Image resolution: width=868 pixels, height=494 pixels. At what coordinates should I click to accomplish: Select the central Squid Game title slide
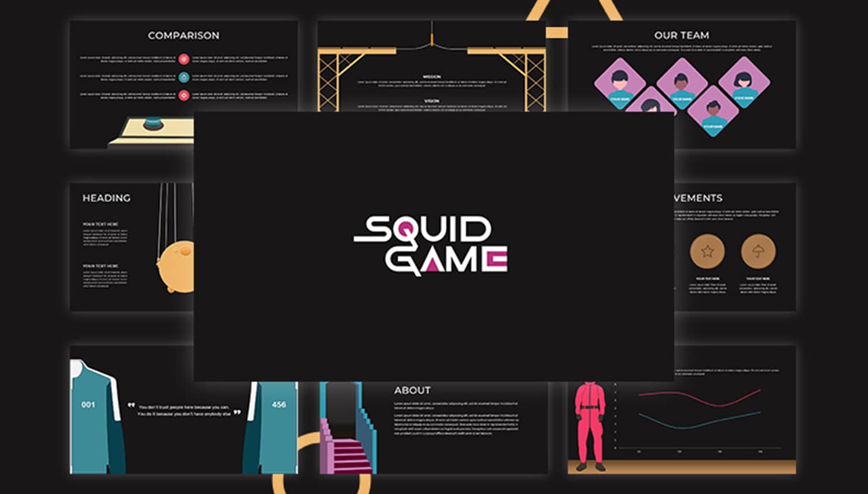coord(434,246)
